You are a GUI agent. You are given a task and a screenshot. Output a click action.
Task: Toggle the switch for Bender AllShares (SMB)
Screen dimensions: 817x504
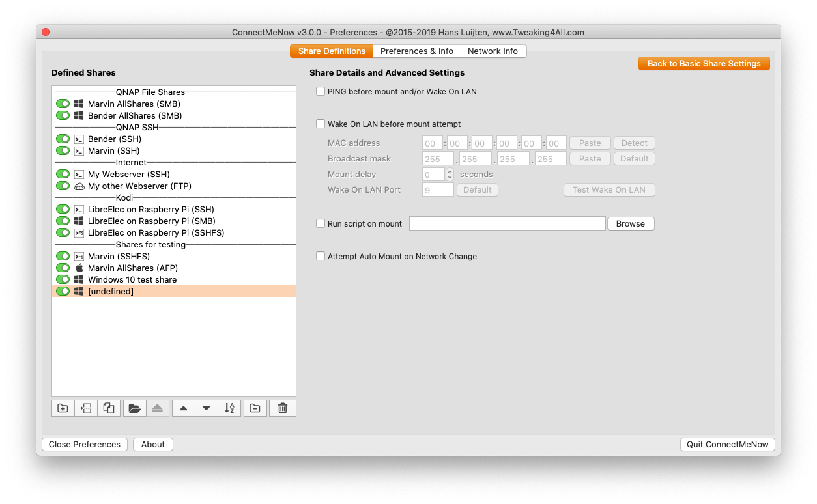click(63, 115)
